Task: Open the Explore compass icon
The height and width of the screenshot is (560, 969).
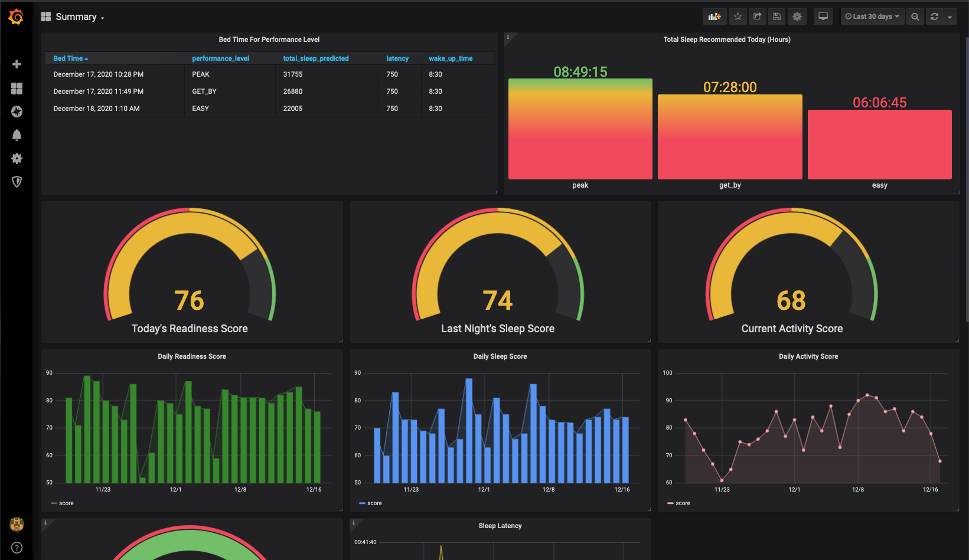Action: tap(17, 112)
